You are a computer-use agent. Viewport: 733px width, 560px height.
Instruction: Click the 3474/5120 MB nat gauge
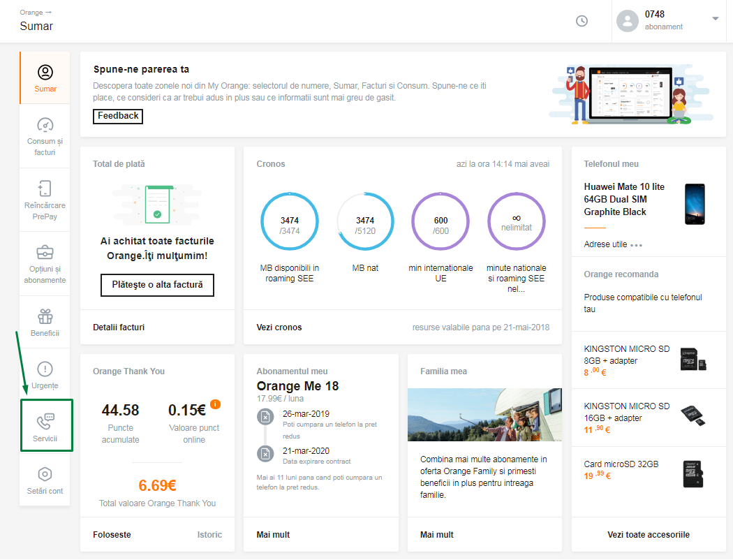(365, 221)
